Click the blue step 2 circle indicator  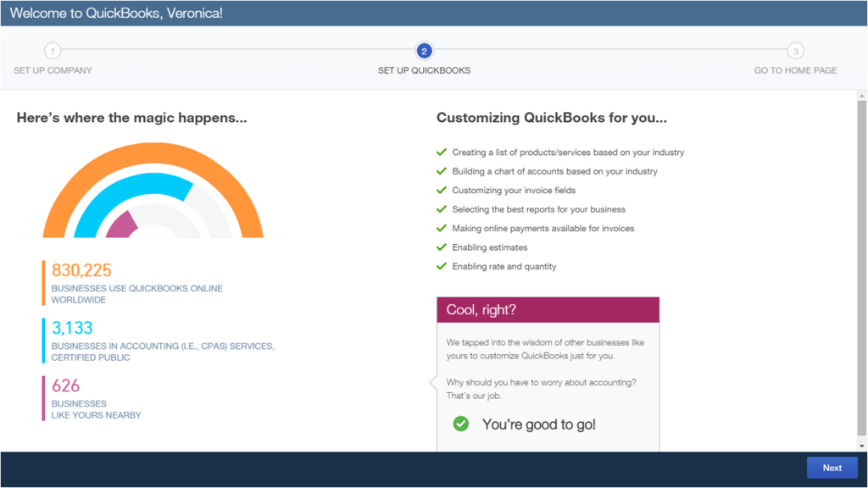(x=424, y=51)
